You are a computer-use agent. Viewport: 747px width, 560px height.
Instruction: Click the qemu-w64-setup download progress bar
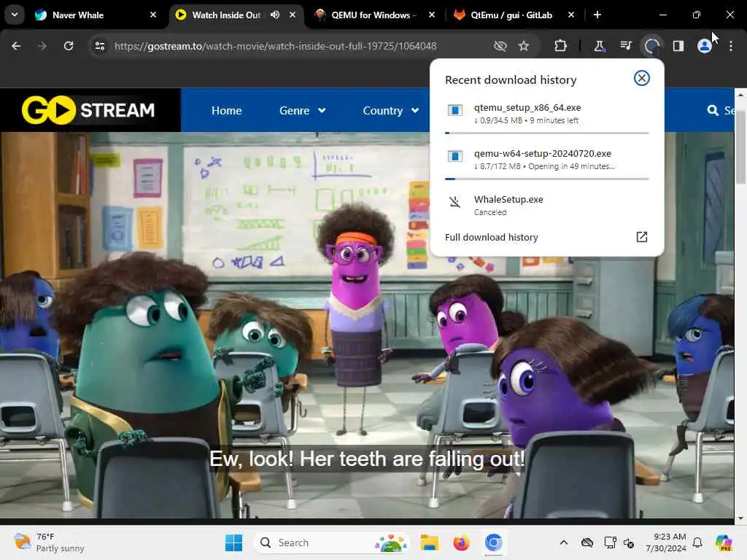[547, 179]
